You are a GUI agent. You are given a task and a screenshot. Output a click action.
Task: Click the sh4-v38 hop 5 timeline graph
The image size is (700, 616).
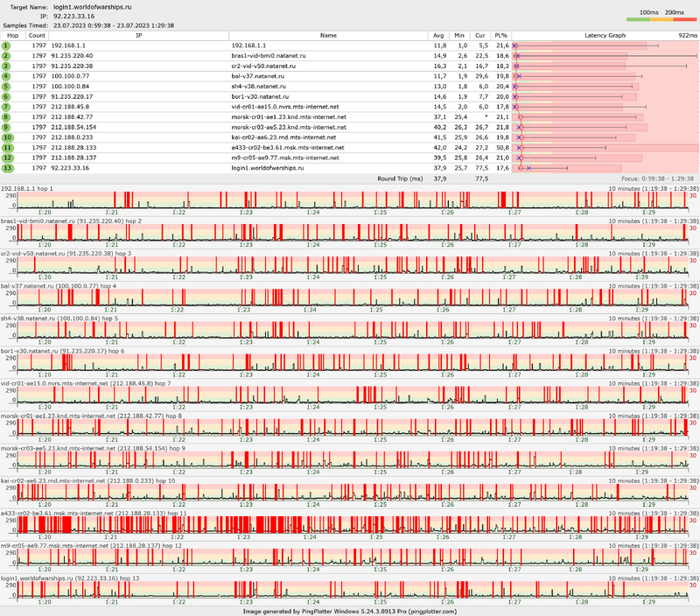[353, 331]
